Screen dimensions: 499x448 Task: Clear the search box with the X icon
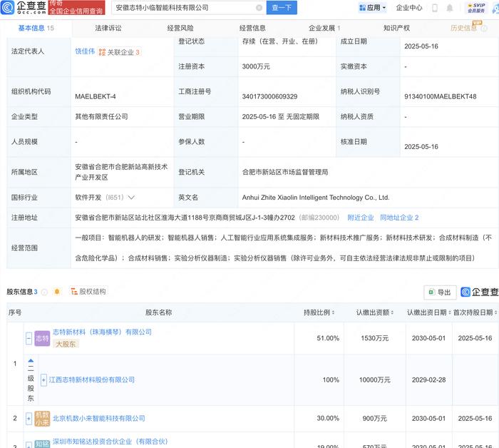coord(259,8)
